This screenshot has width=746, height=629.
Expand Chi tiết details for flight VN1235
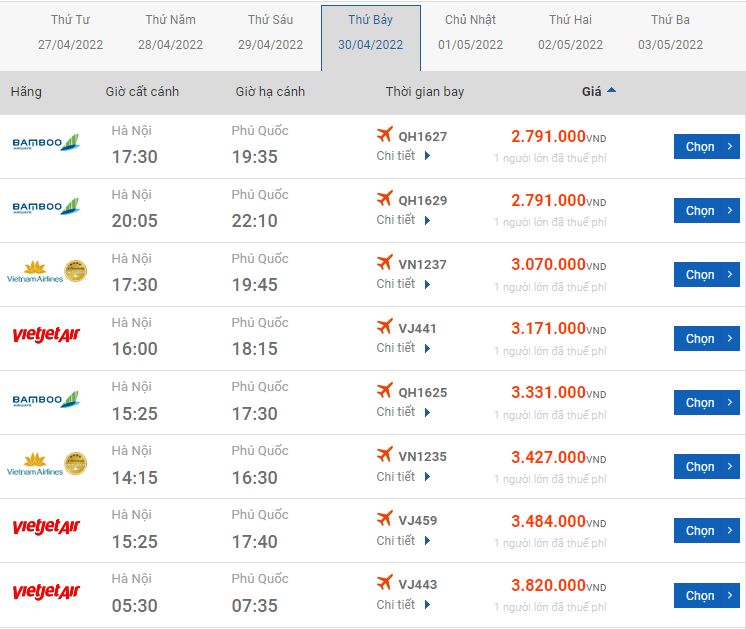click(x=403, y=476)
